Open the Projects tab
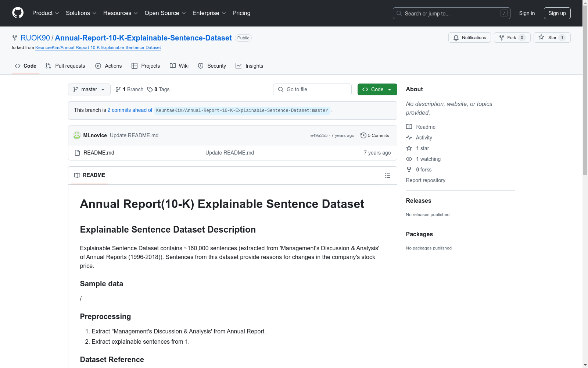The image size is (588, 368). [x=146, y=66]
